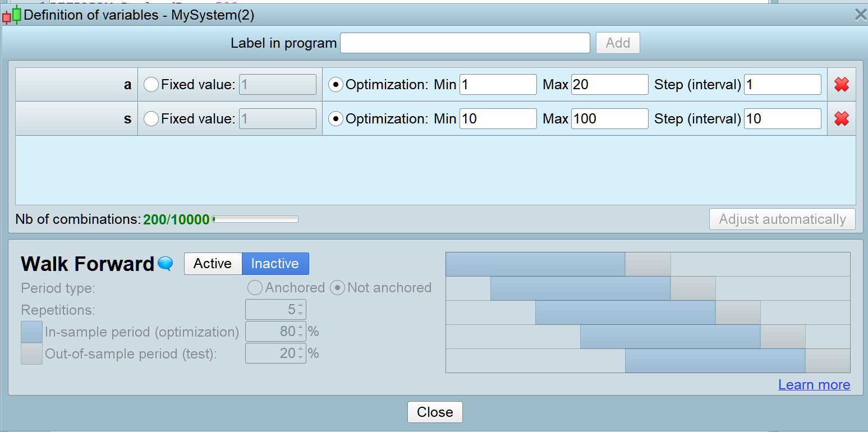Choose Optimization radio for variable a
Screen dimensions: 868x432
click(x=336, y=85)
